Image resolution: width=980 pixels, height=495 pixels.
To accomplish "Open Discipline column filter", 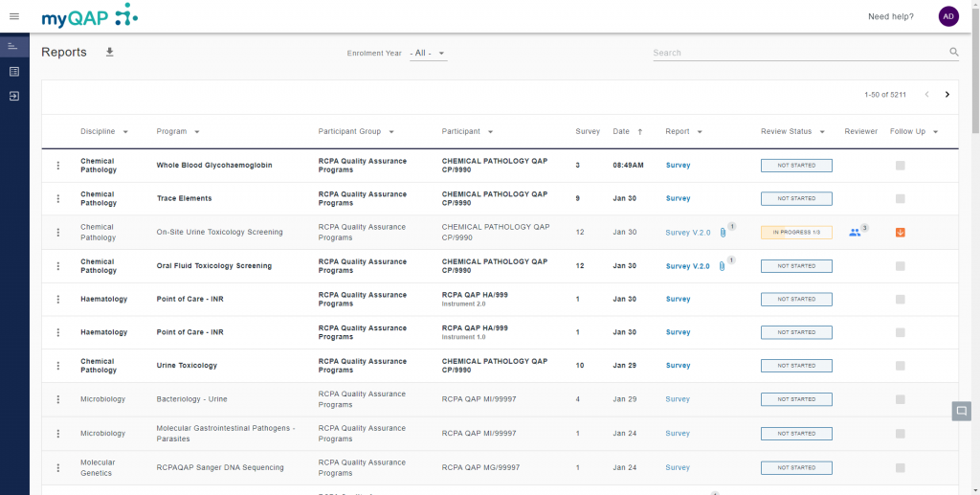I will (x=125, y=132).
